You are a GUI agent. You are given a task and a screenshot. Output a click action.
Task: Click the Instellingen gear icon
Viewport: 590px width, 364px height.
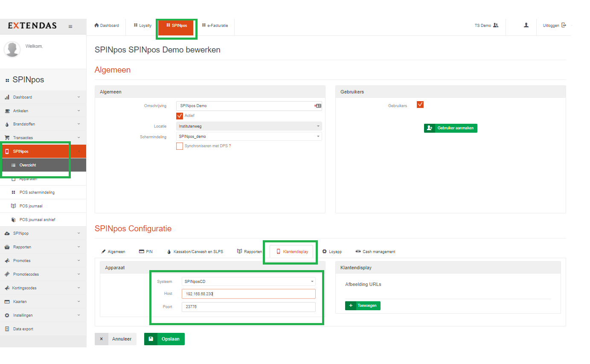pyautogui.click(x=7, y=315)
